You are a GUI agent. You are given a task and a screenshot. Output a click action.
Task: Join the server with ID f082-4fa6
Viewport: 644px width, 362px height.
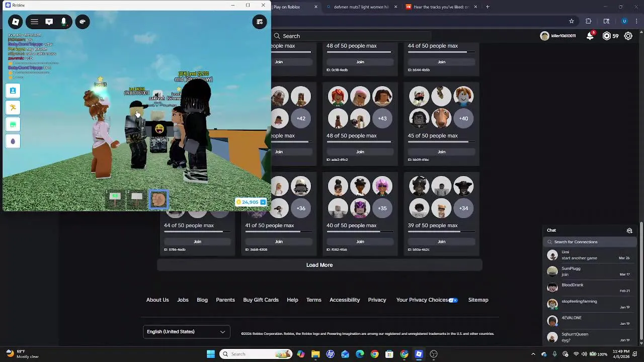(360, 242)
